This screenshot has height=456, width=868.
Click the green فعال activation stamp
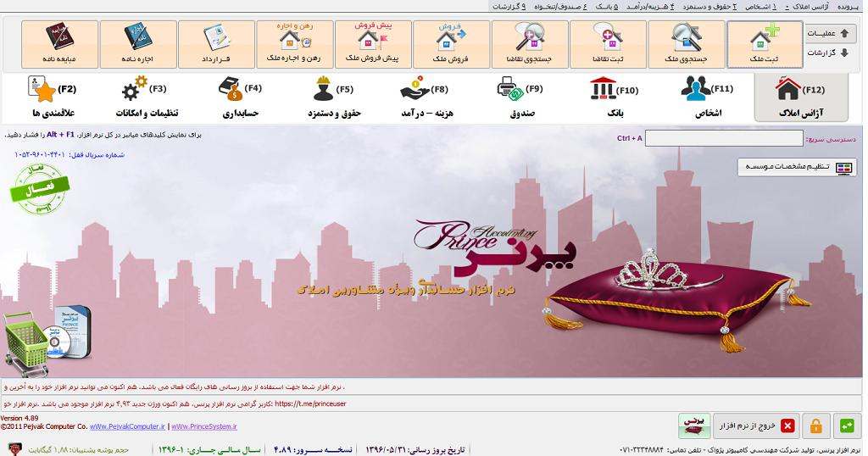39,189
